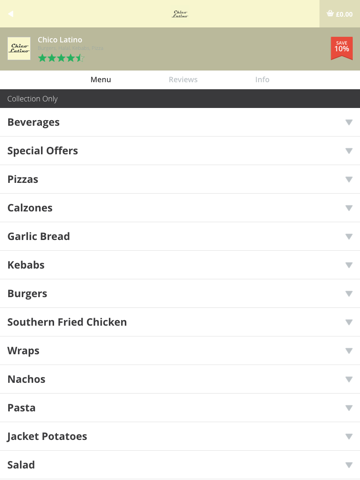Expand Southern Fried Chicken category
Viewport: 360px width, 480px height.
tap(180, 322)
